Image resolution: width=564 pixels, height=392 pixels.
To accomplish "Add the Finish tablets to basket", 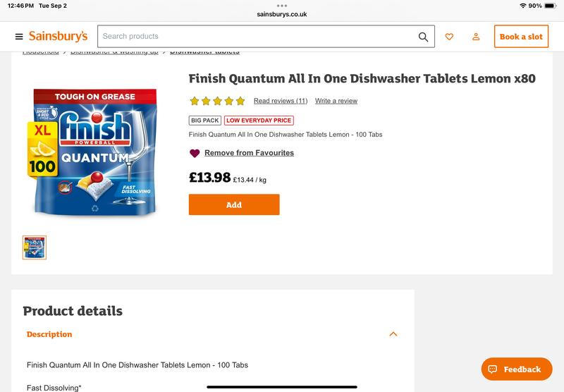I will tap(234, 204).
